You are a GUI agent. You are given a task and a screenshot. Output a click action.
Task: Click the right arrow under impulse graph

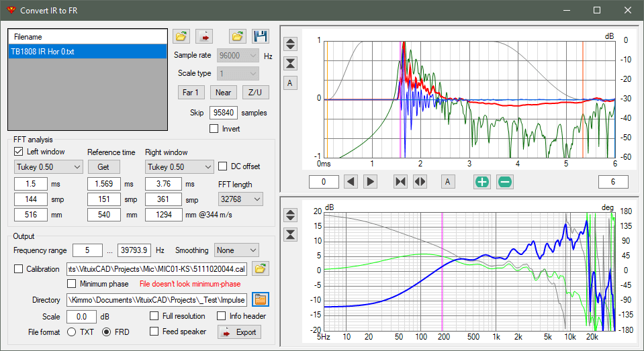pyautogui.click(x=370, y=181)
